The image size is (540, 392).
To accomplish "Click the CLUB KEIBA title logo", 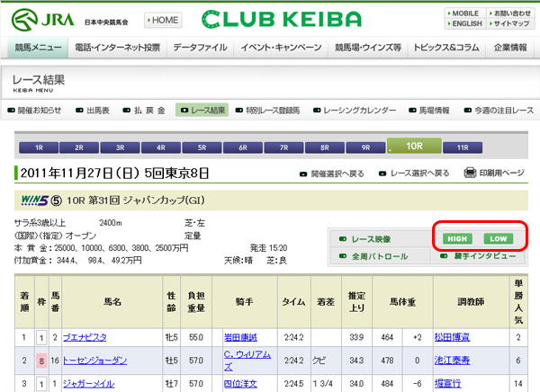I will (282, 19).
